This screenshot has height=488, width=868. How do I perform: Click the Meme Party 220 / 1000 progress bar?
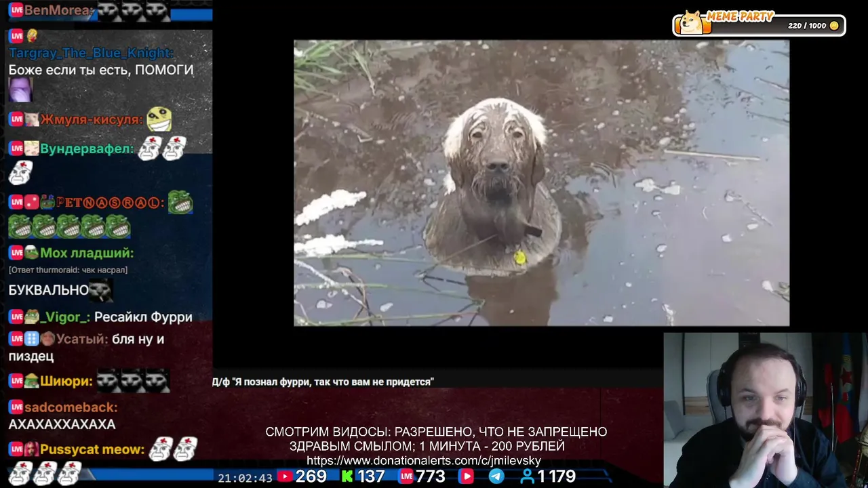click(759, 26)
